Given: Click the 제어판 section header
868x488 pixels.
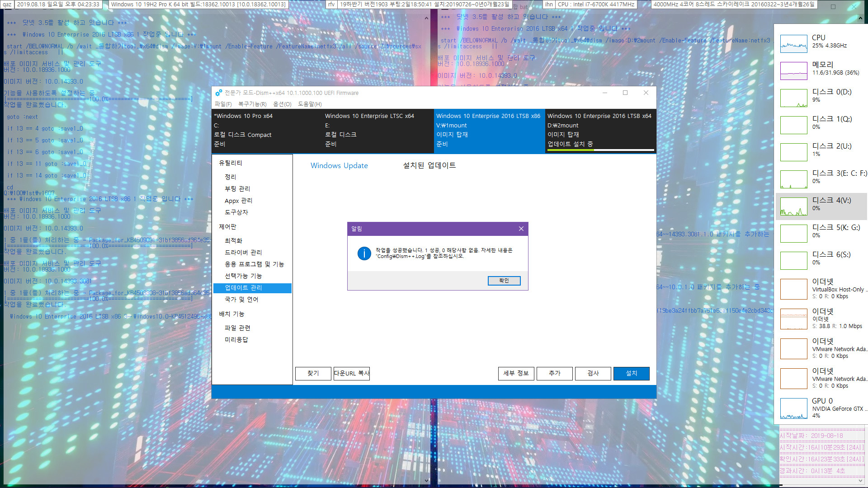Looking at the screenshot, I should click(x=227, y=226).
